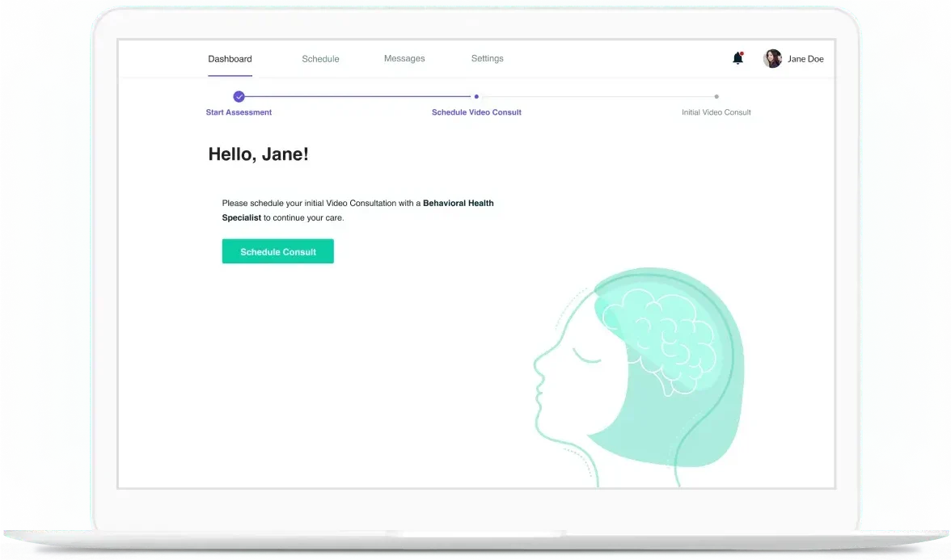Viewport: 951px width, 560px height.
Task: Click the red notification badge on the bell
Action: 742,54
